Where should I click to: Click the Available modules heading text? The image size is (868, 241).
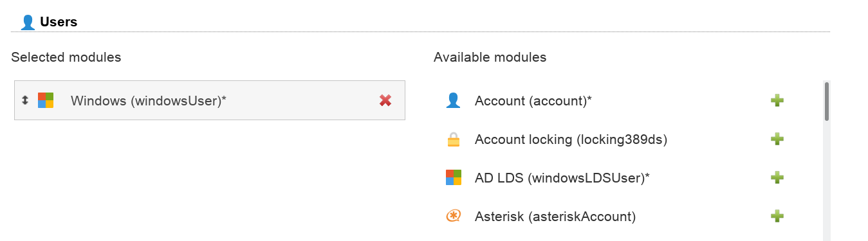[490, 57]
